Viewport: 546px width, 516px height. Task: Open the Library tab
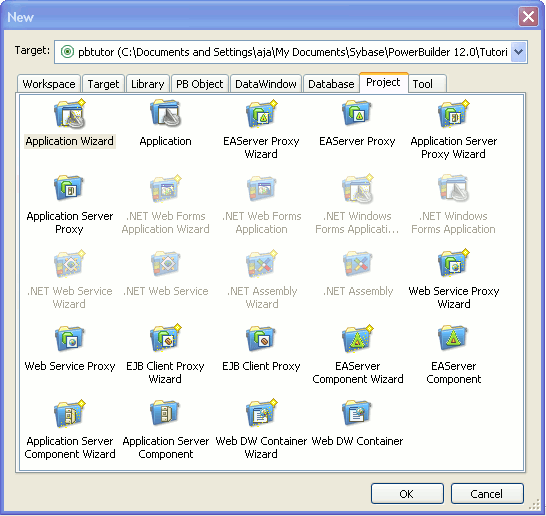[x=148, y=84]
